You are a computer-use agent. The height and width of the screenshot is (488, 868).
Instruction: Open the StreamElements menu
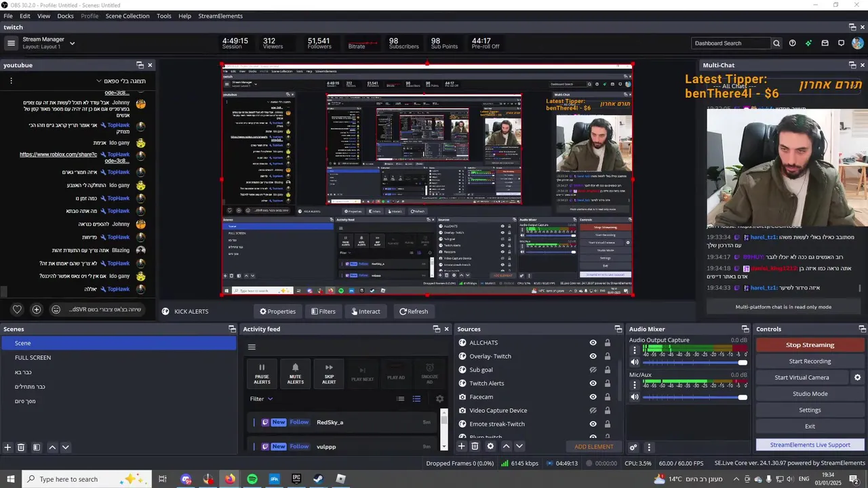click(x=220, y=16)
